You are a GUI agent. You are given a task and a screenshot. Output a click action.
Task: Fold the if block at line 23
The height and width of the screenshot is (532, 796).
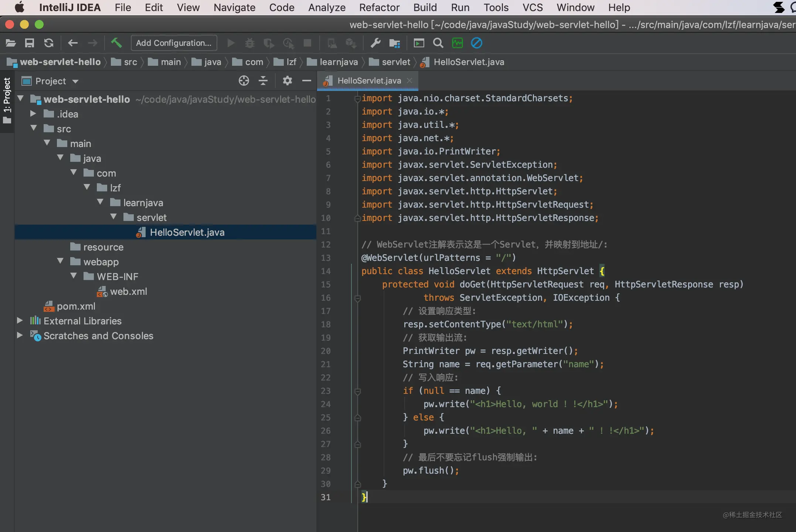tap(357, 391)
